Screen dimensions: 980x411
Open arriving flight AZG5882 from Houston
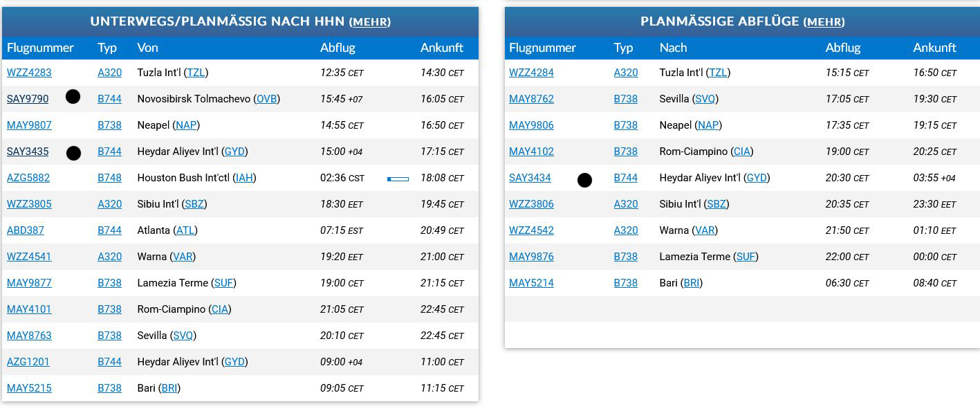(28, 178)
